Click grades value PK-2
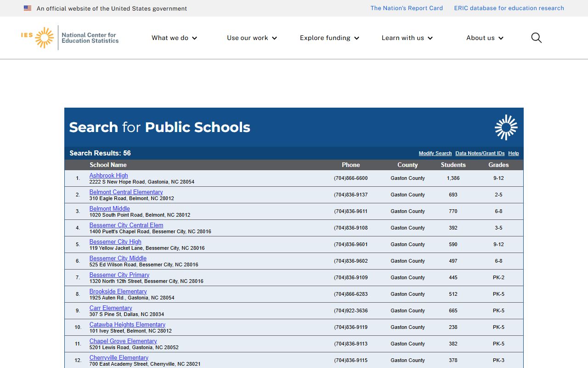588x368 pixels. coord(498,277)
